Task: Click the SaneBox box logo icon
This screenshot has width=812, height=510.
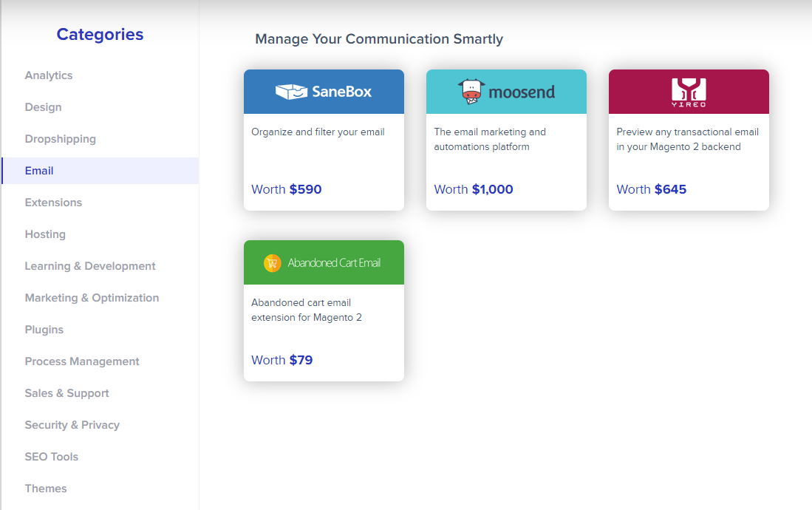Action: 291,92
